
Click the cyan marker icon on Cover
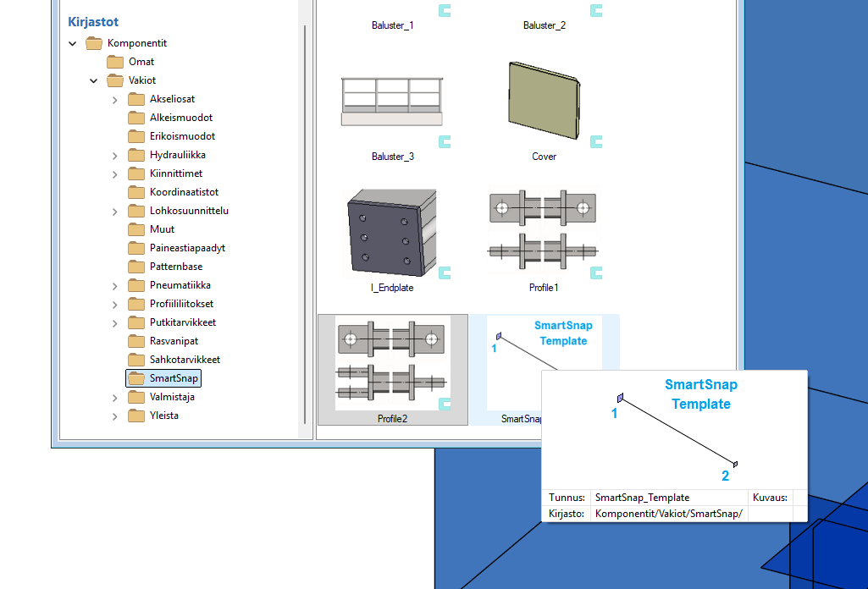(x=596, y=141)
